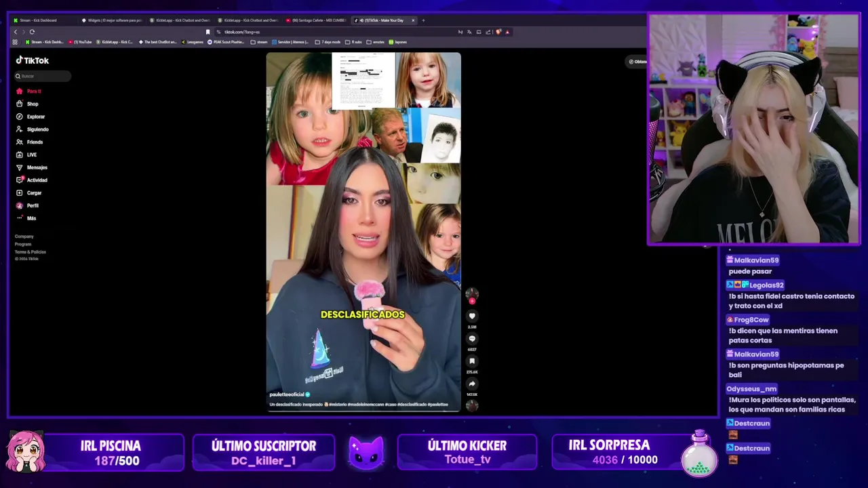Open the R subs bookmark folder
This screenshot has height=488, width=868.
353,42
